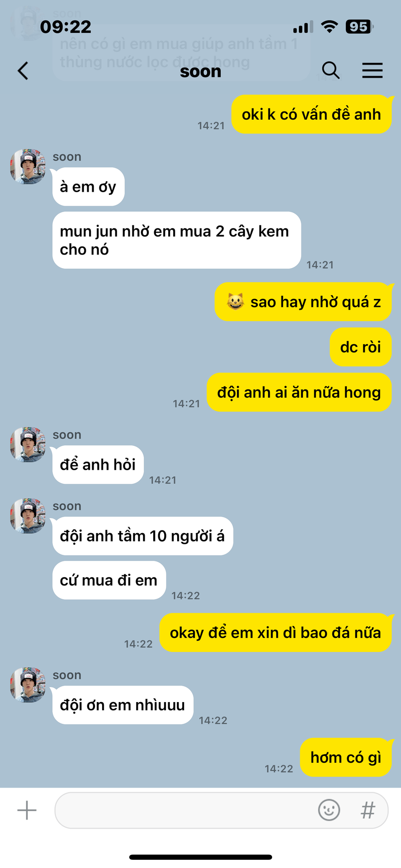The width and height of the screenshot is (401, 868).
Task: Tap soon's avatar beside 'đội ơn em nhìuuu'
Action: (28, 684)
